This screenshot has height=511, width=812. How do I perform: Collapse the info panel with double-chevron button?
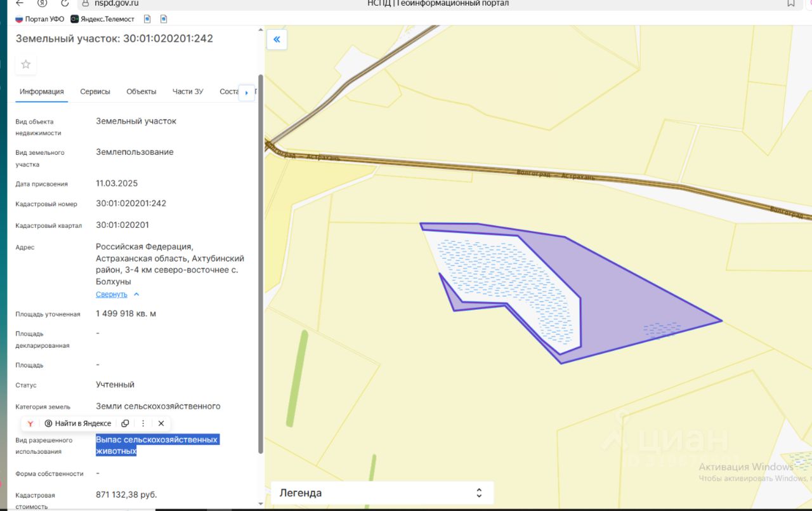(277, 39)
